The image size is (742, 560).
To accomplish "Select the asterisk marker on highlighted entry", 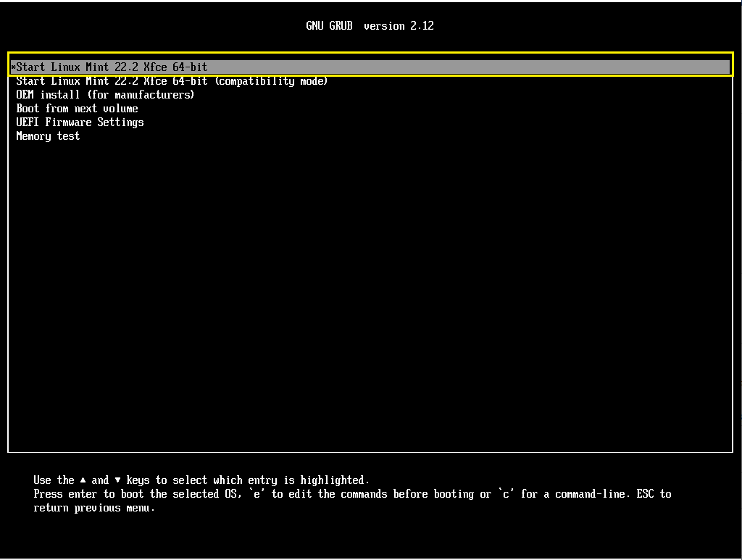I will click(12, 67).
